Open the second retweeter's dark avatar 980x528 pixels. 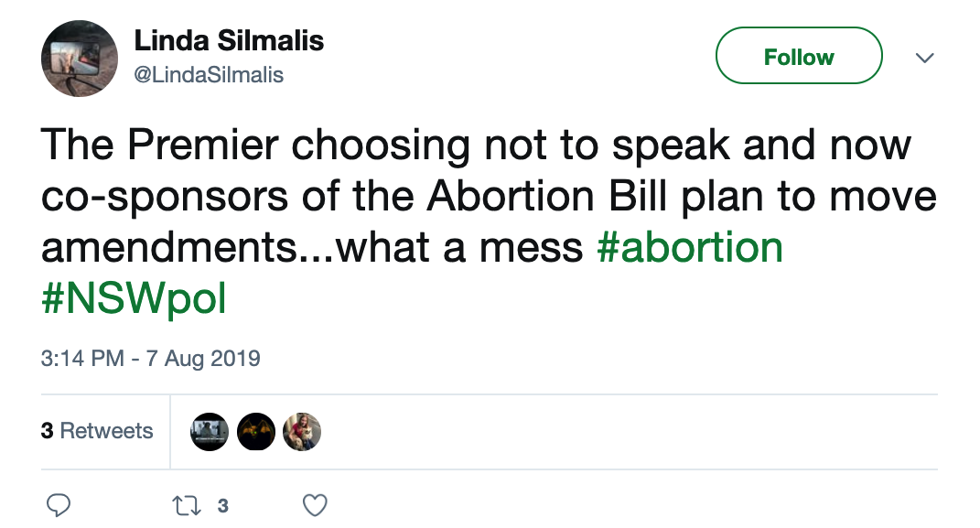tap(256, 432)
